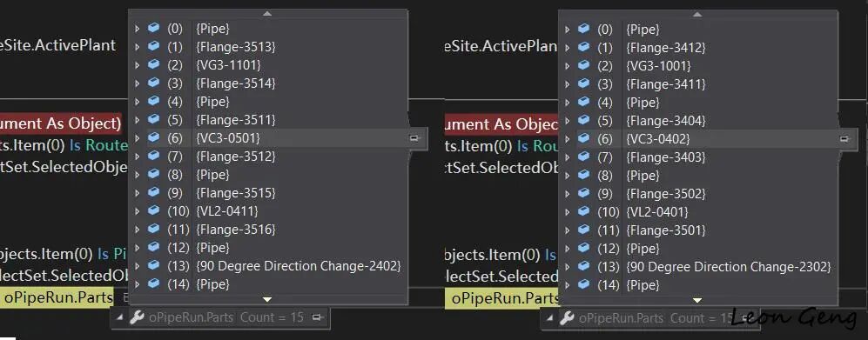The height and width of the screenshot is (340, 868).
Task: Click the cube icon next to VG3-1101
Action: coord(153,64)
